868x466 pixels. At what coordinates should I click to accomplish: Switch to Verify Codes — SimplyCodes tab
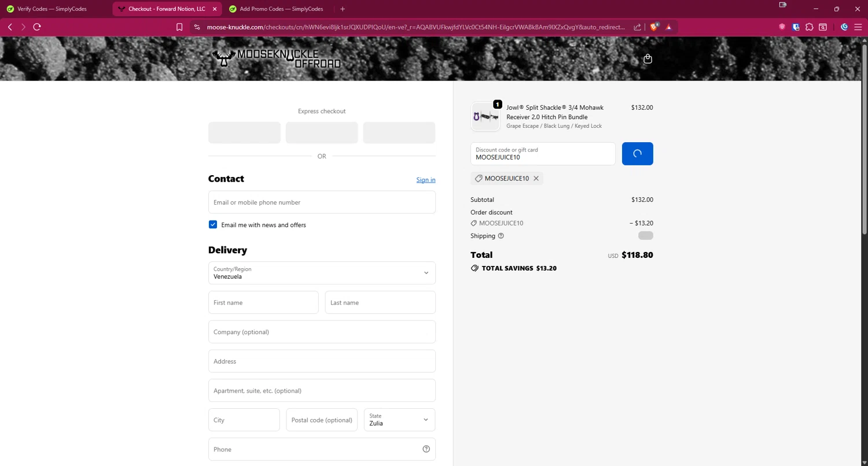(x=52, y=9)
